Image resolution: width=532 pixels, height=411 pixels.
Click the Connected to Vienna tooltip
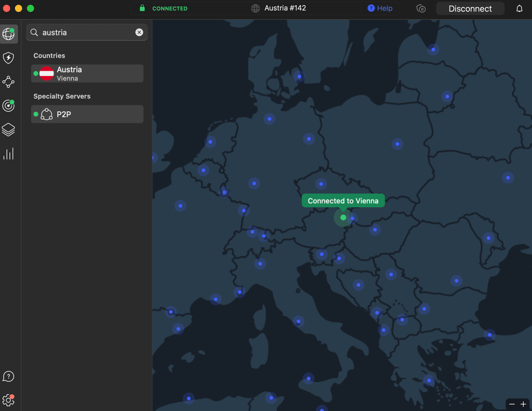[x=343, y=201]
